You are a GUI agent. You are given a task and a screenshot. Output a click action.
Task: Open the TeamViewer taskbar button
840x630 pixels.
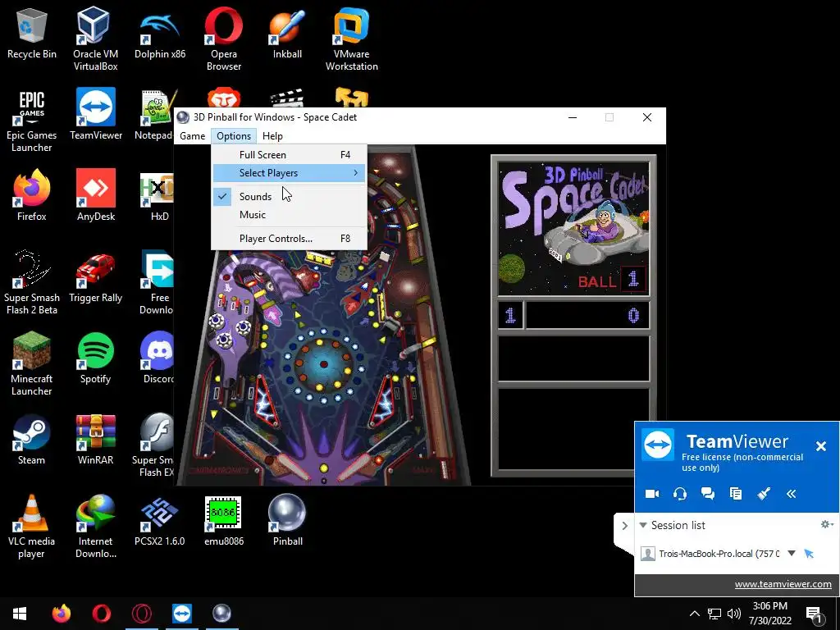tap(181, 614)
